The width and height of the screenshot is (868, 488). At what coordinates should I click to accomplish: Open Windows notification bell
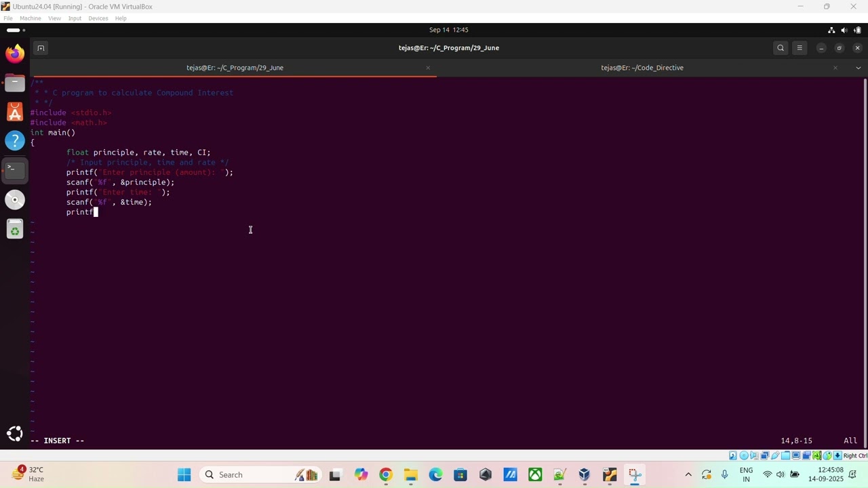[x=853, y=474]
